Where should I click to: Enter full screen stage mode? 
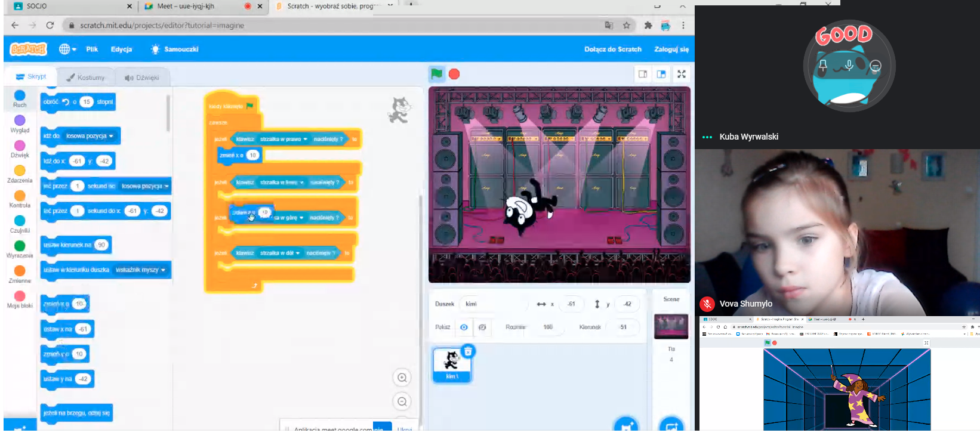(x=681, y=74)
